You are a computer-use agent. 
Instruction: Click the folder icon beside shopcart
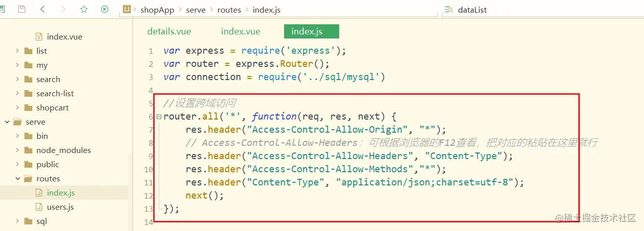28,107
